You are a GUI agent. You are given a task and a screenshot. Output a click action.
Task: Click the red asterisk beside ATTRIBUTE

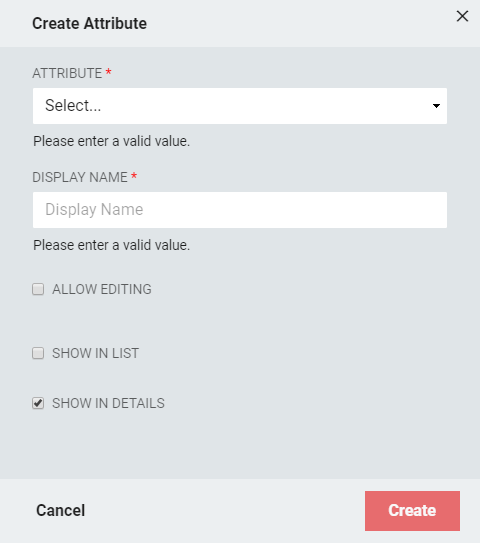[108, 72]
